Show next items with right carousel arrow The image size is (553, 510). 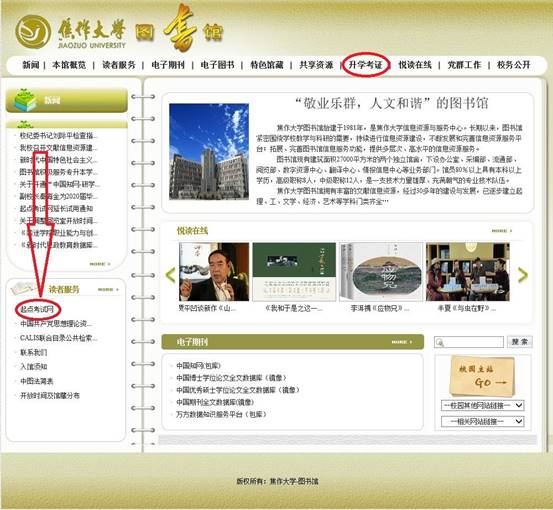point(523,275)
